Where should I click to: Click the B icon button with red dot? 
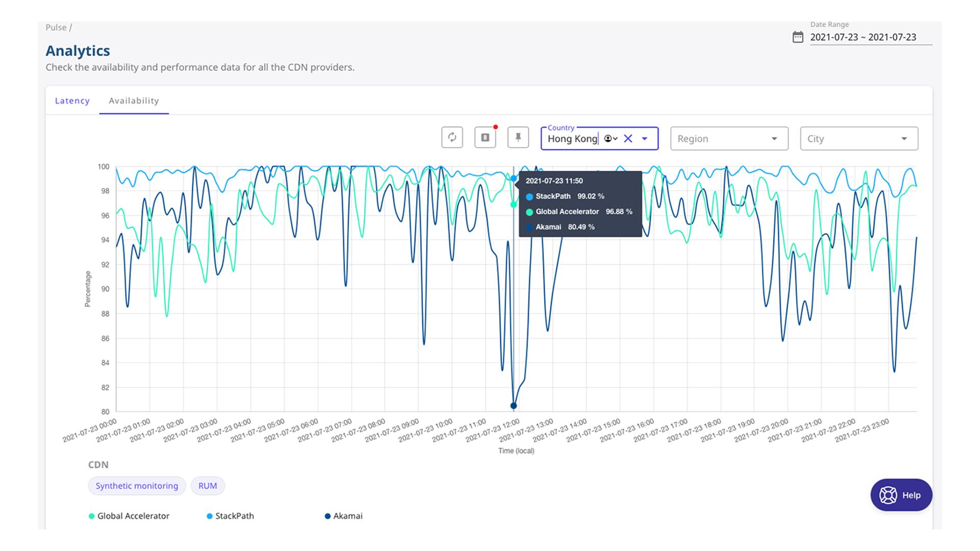(485, 137)
